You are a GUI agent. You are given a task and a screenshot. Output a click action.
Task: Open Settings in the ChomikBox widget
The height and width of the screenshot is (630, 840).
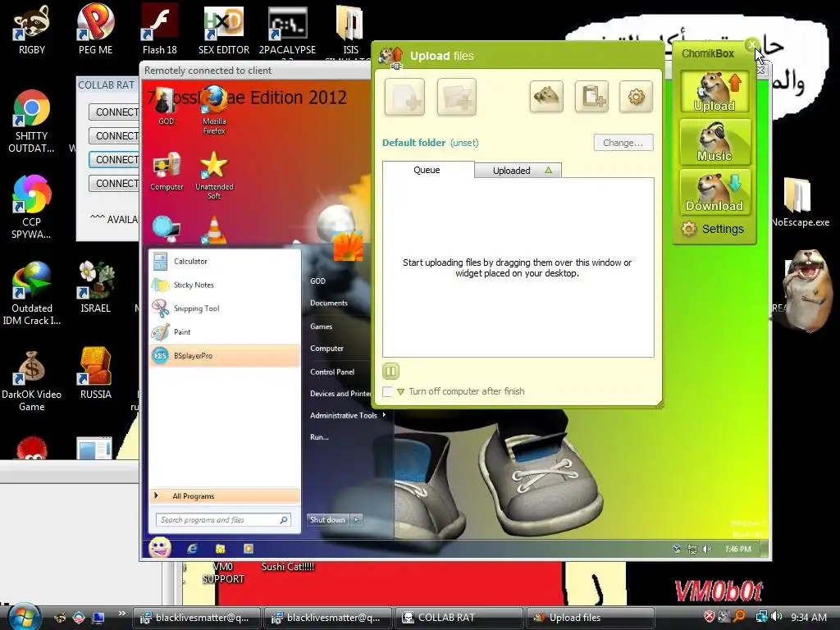[714, 230]
